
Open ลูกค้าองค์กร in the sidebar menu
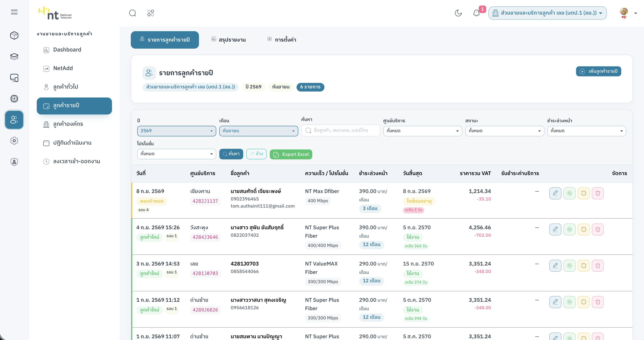point(74,124)
